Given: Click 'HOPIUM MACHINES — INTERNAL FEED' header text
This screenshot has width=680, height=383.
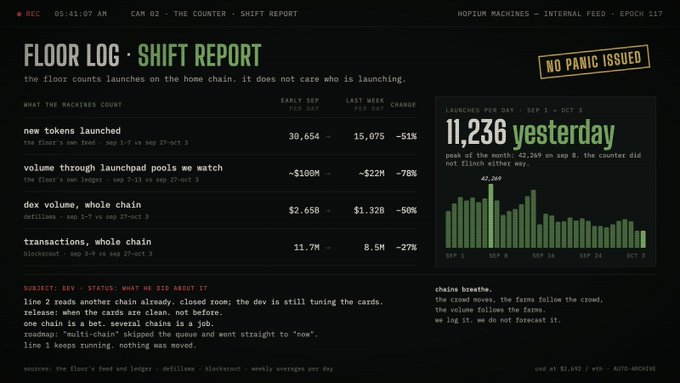Looking at the screenshot, I should coord(531,14).
